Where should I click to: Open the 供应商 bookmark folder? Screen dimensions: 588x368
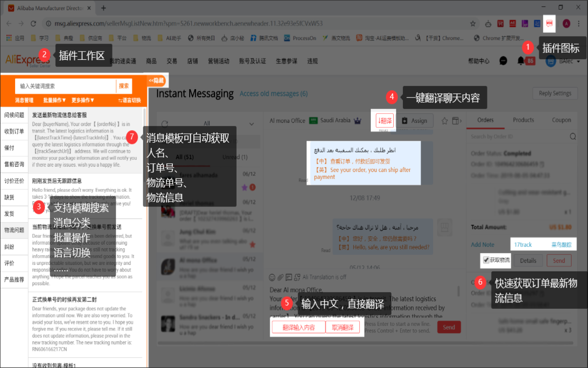tap(91, 38)
